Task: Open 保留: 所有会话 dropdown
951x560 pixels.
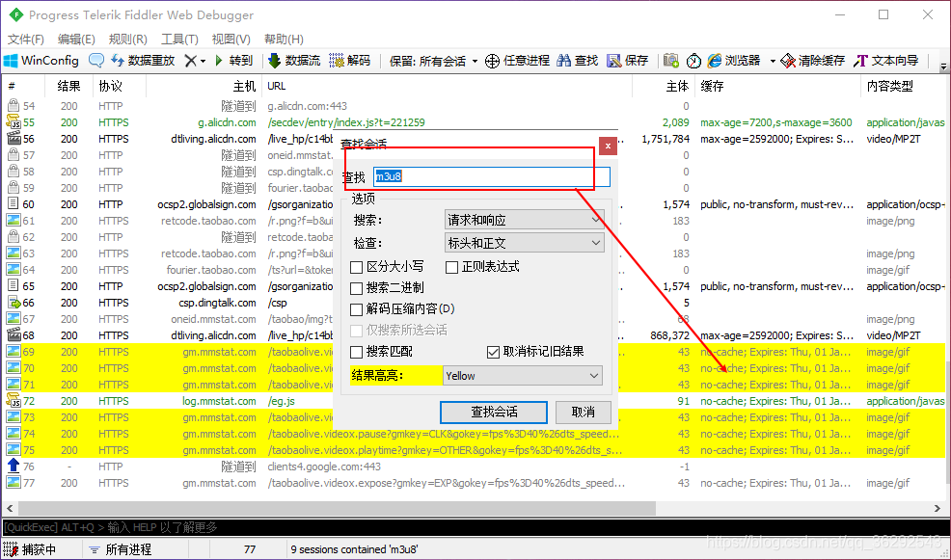Action: pyautogui.click(x=434, y=62)
